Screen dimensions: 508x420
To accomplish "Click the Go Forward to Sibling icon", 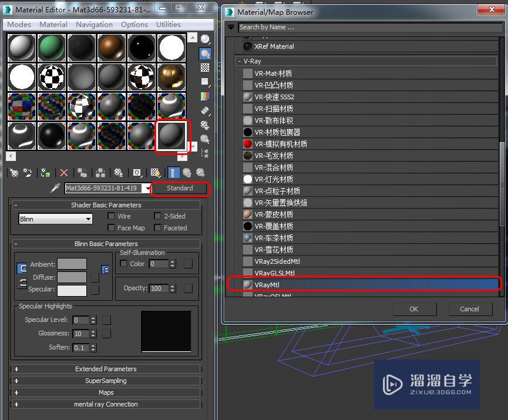I will 200,173.
